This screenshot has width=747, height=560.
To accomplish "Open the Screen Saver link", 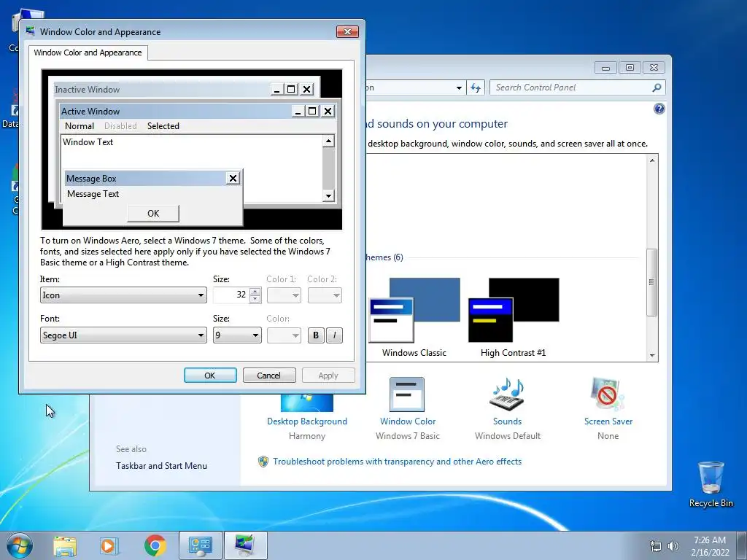I will pos(608,421).
